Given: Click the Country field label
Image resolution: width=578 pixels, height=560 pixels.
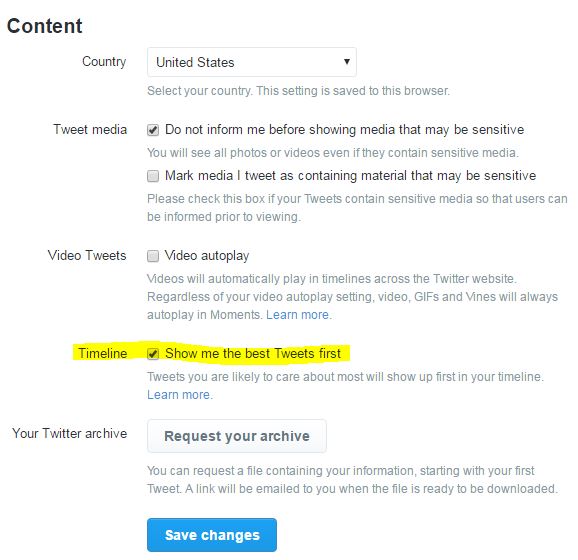Looking at the screenshot, I should 104,62.
